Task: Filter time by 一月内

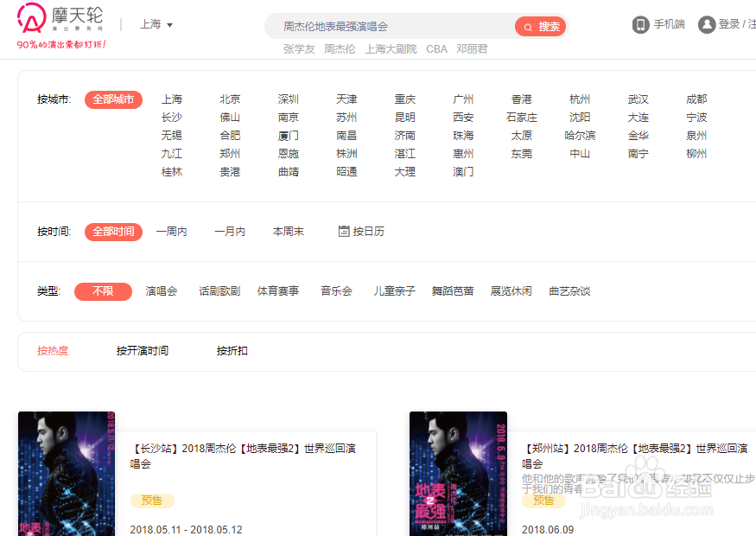Action: click(230, 232)
